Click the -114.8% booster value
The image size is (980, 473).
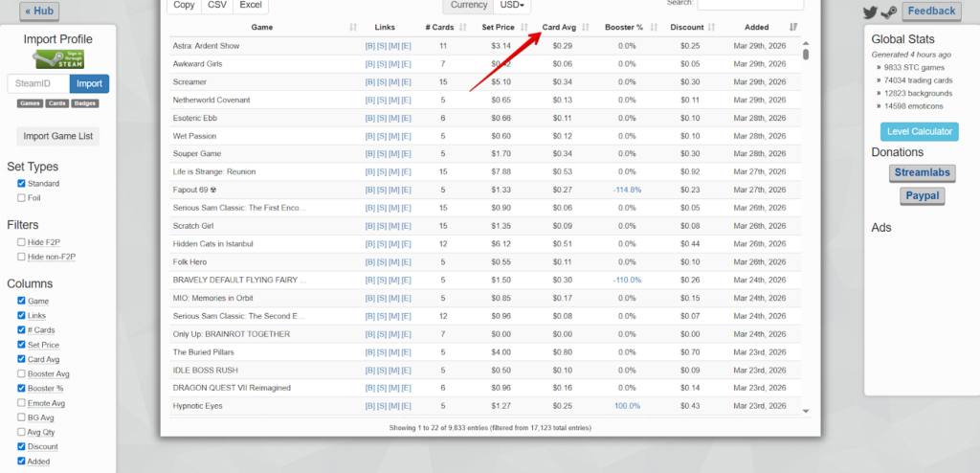(627, 190)
